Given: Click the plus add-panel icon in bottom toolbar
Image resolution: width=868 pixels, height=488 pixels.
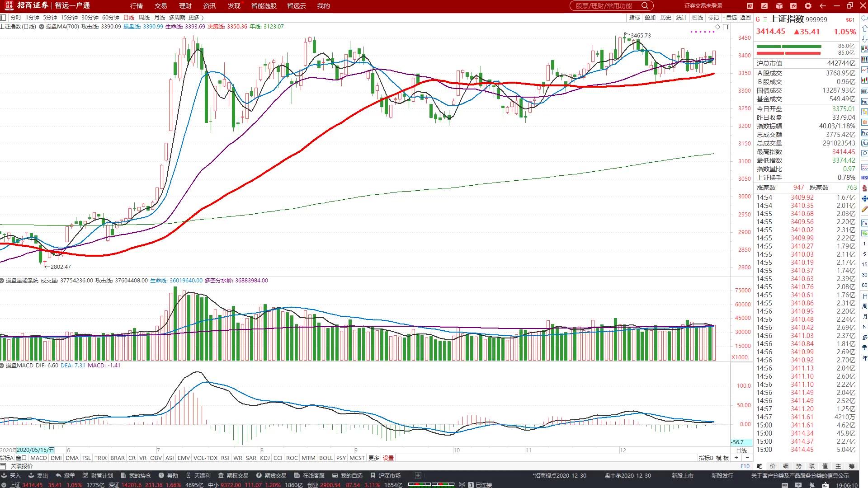Looking at the screenshot, I should coord(418,475).
